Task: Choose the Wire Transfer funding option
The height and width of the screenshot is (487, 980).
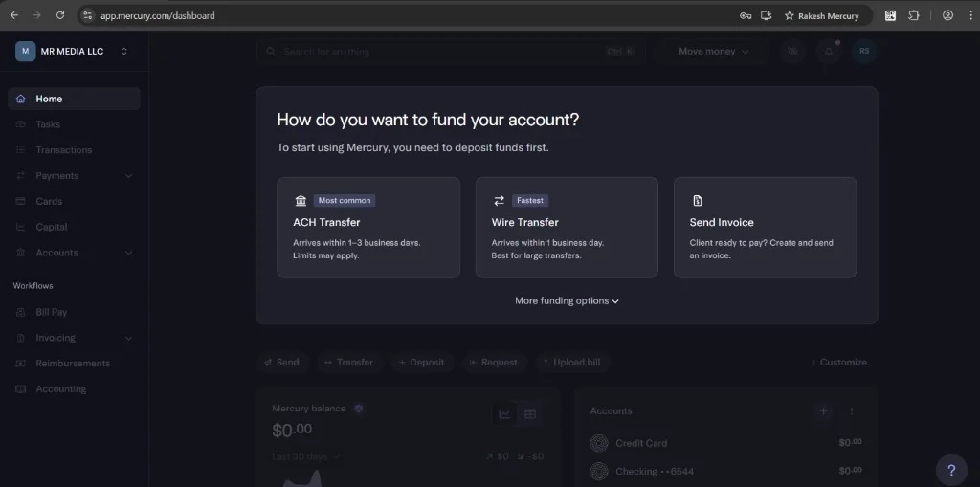Action: 567,228
